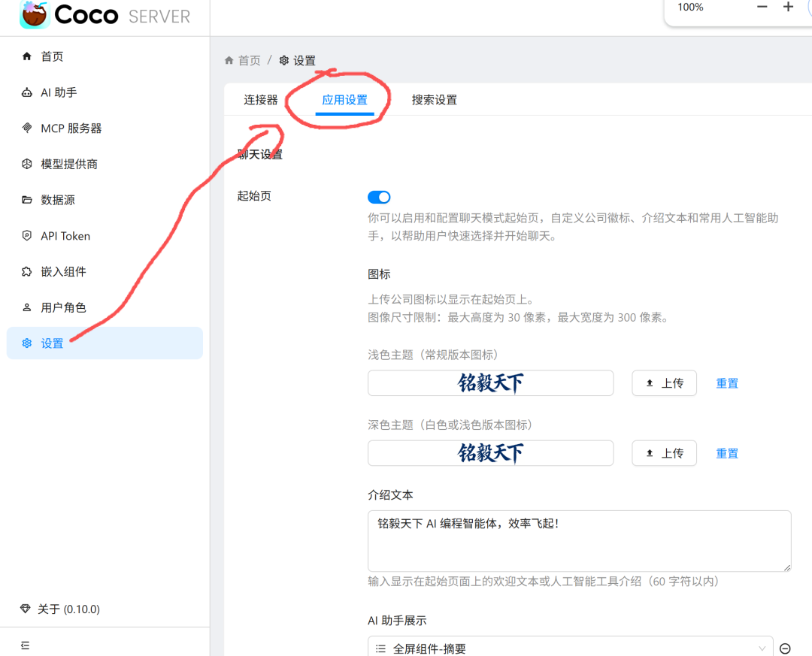Reset the light theme icon via 重置
Screen dimensions: 812x656
pyautogui.click(x=726, y=383)
